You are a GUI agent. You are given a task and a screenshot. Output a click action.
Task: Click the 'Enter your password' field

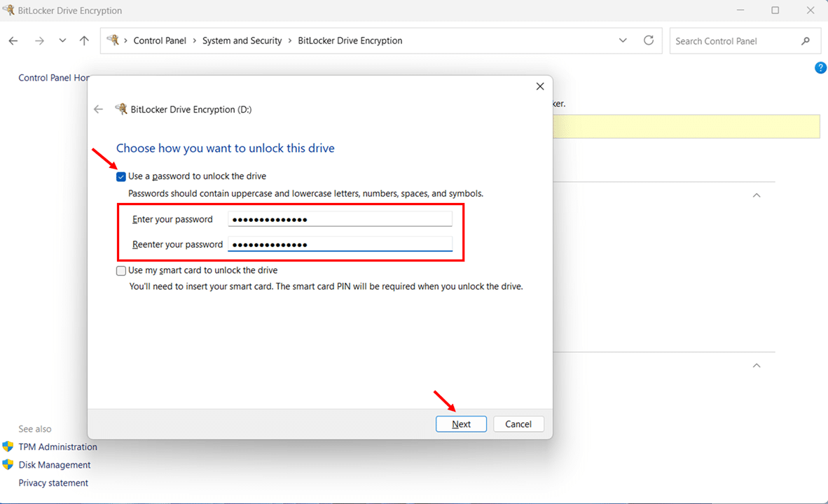click(340, 220)
